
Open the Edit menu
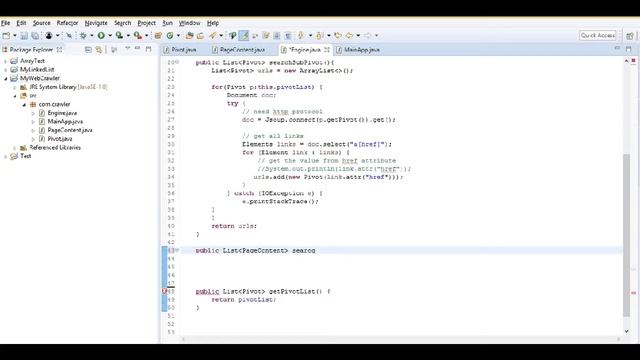tap(21, 23)
